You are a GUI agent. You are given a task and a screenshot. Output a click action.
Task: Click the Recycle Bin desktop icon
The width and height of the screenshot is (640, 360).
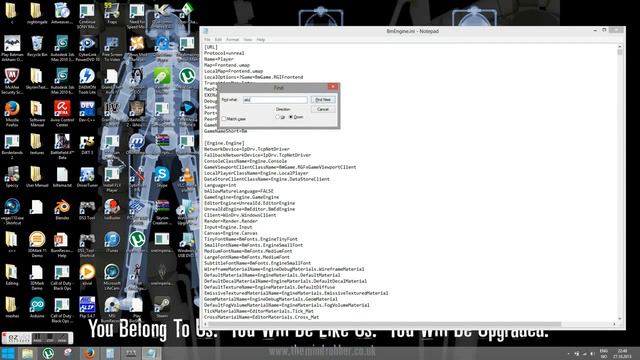tap(37, 47)
